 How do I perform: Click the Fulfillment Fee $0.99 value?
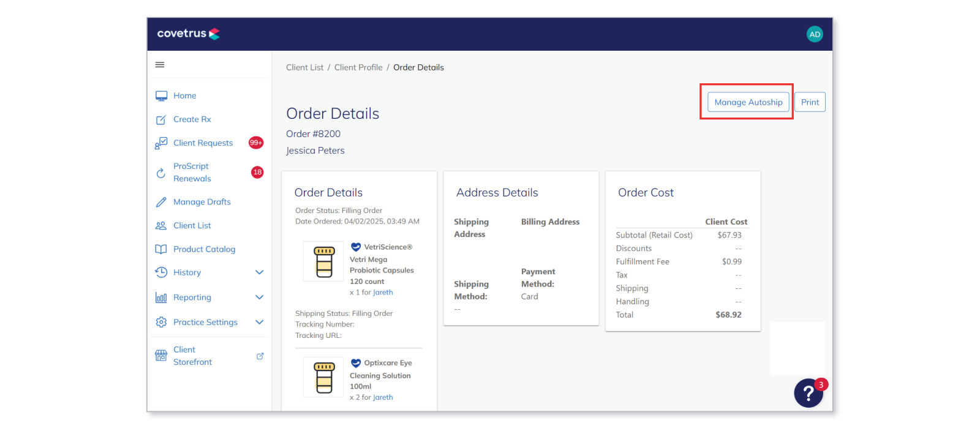pyautogui.click(x=731, y=261)
